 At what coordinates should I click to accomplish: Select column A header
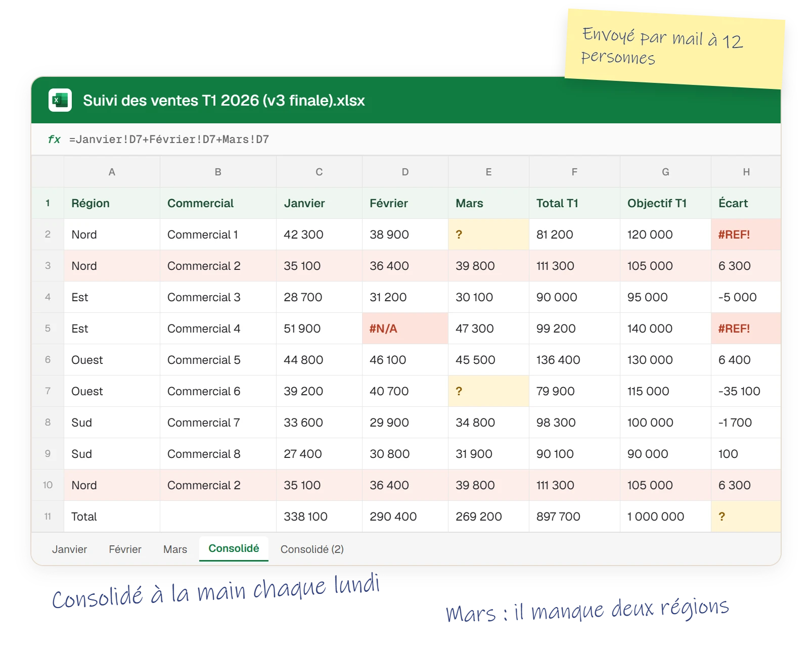112,172
